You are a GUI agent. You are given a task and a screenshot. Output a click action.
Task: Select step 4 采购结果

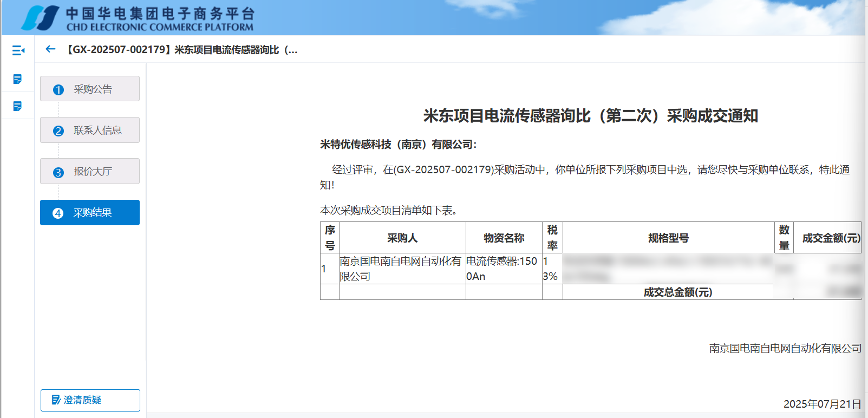coord(90,213)
